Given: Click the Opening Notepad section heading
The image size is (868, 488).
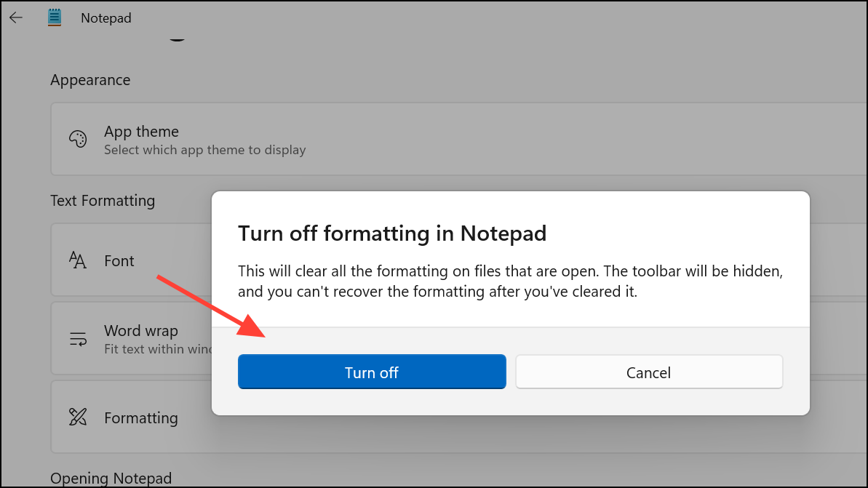Looking at the screenshot, I should click(111, 478).
